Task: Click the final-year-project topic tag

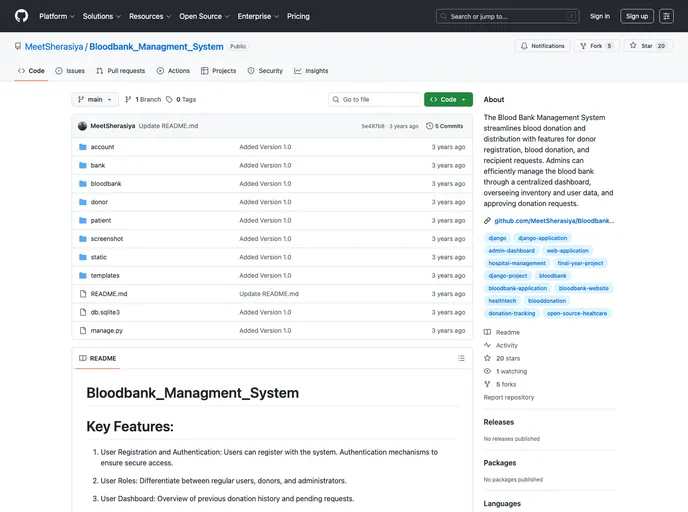Action: coord(580,263)
